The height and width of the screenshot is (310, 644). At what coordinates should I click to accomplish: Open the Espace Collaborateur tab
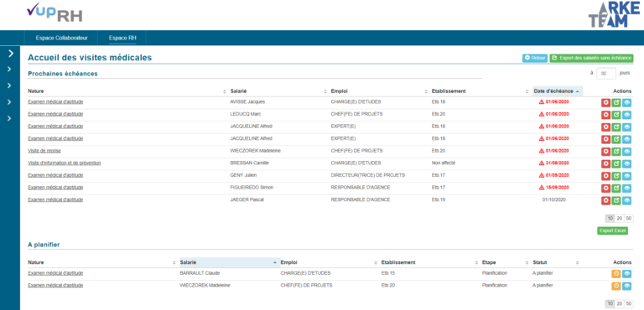(x=61, y=39)
